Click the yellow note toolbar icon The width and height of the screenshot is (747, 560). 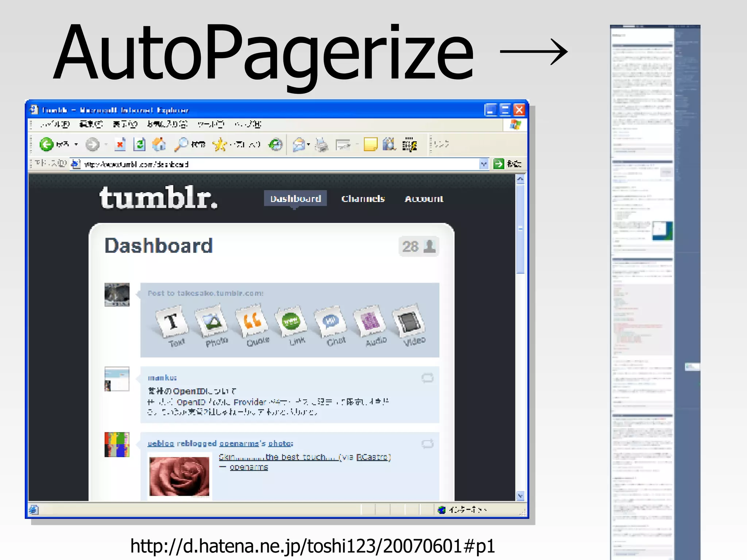click(x=370, y=145)
